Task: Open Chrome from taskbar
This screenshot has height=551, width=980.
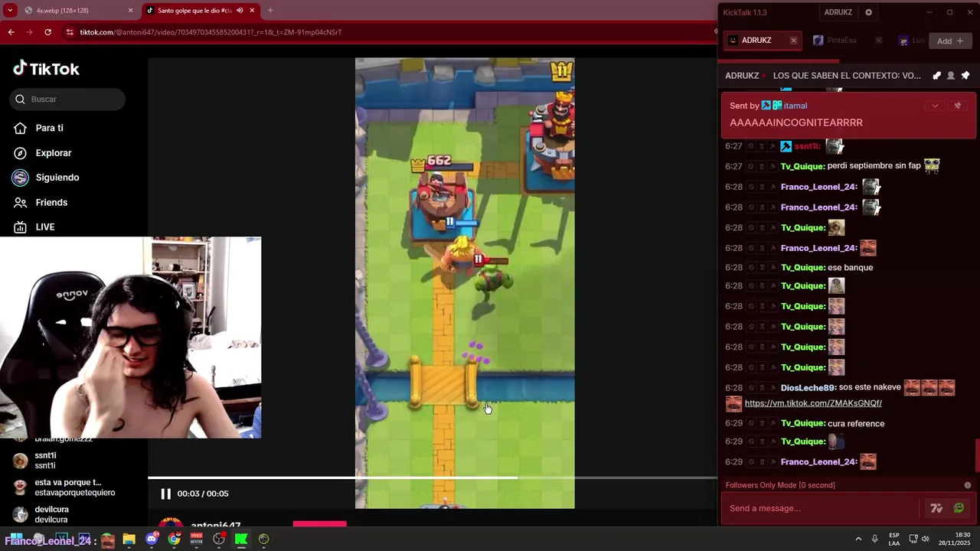Action: (174, 540)
